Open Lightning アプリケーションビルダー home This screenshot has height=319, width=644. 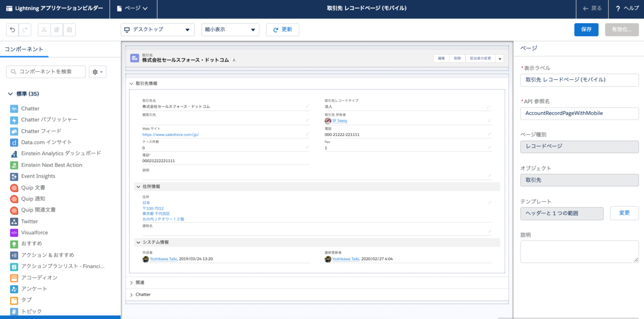pos(54,9)
